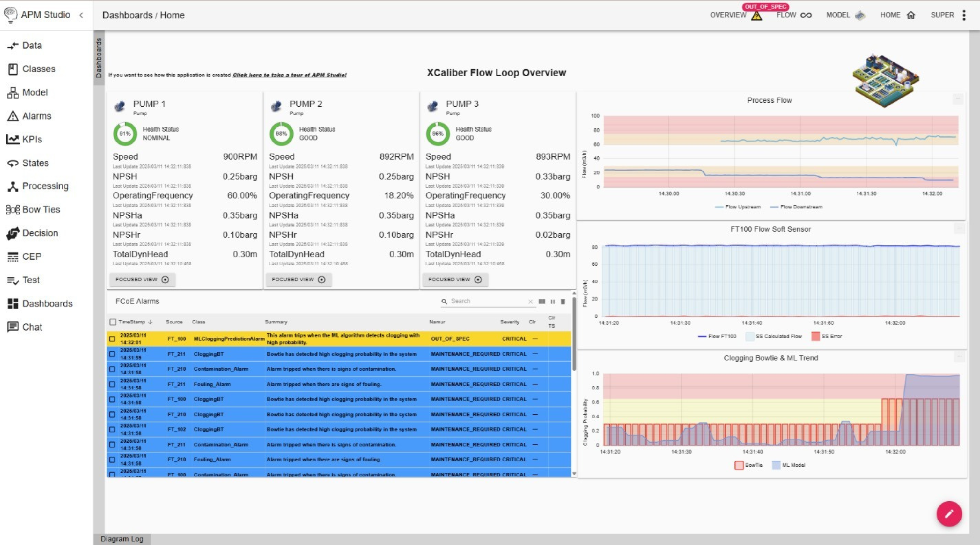Screen dimensions: 980x545
Task: Sort alarms by TimeStamp arrow
Action: [x=150, y=322]
